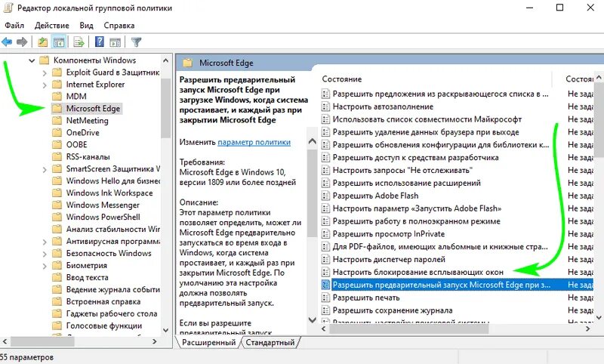
Task: Click the Up one level folder icon
Action: (x=42, y=42)
